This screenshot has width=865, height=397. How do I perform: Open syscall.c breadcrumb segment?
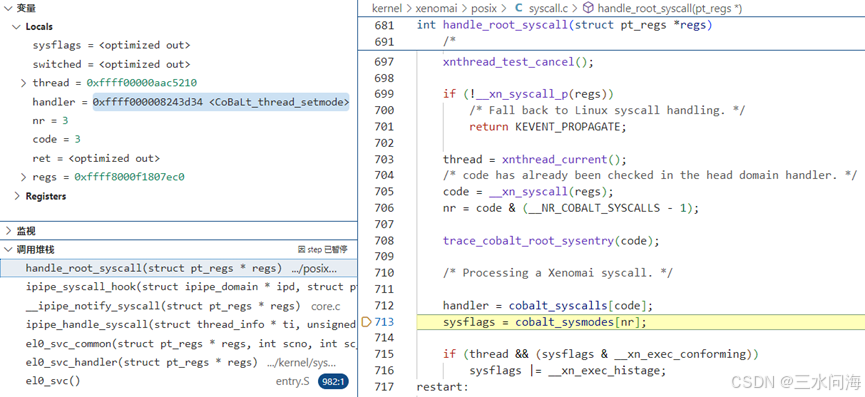point(549,8)
